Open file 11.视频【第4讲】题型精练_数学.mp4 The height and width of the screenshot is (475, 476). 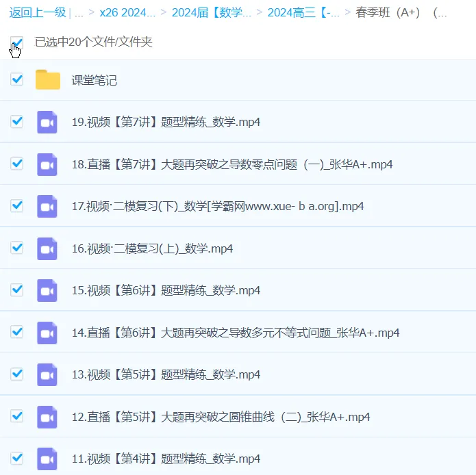click(166, 459)
